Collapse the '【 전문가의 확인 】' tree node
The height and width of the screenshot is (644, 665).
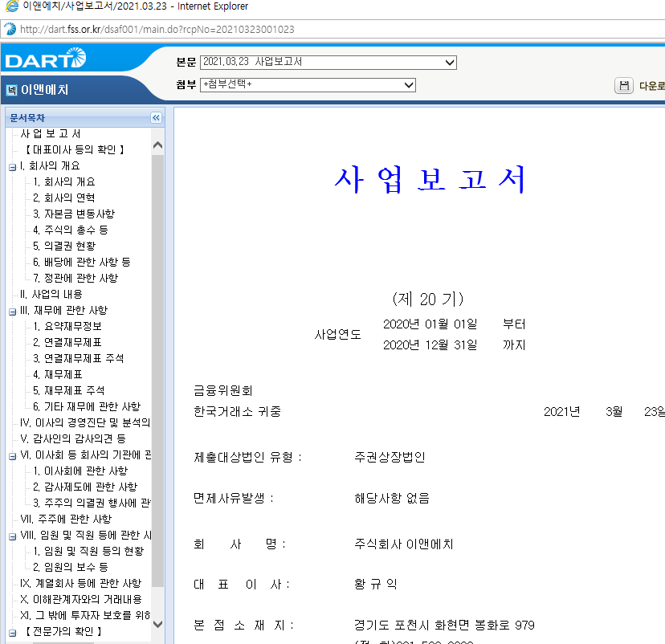point(12,633)
